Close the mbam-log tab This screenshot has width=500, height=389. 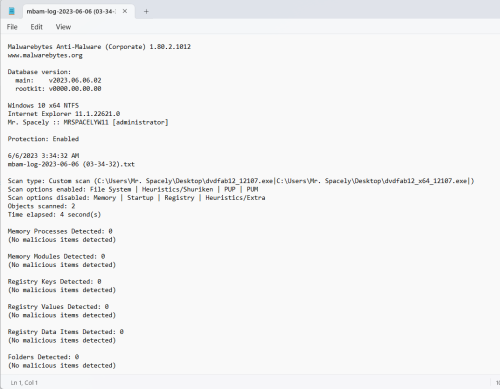point(125,11)
